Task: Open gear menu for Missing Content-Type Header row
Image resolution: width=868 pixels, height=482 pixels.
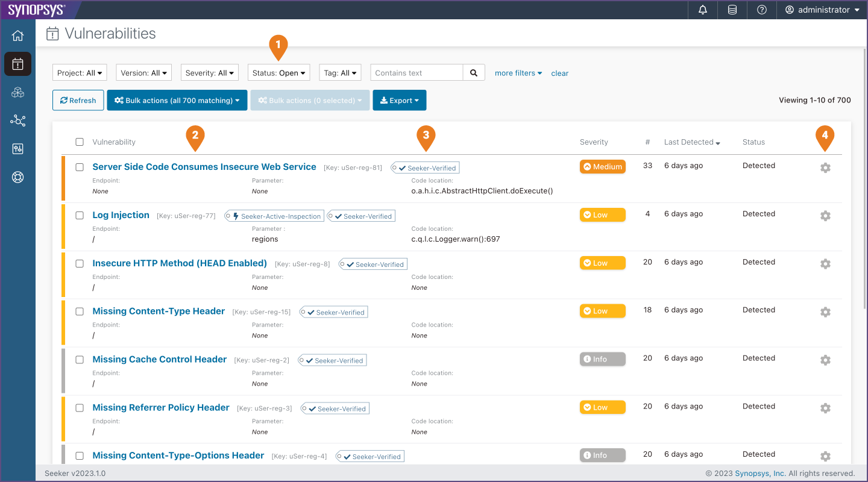Action: (825, 312)
